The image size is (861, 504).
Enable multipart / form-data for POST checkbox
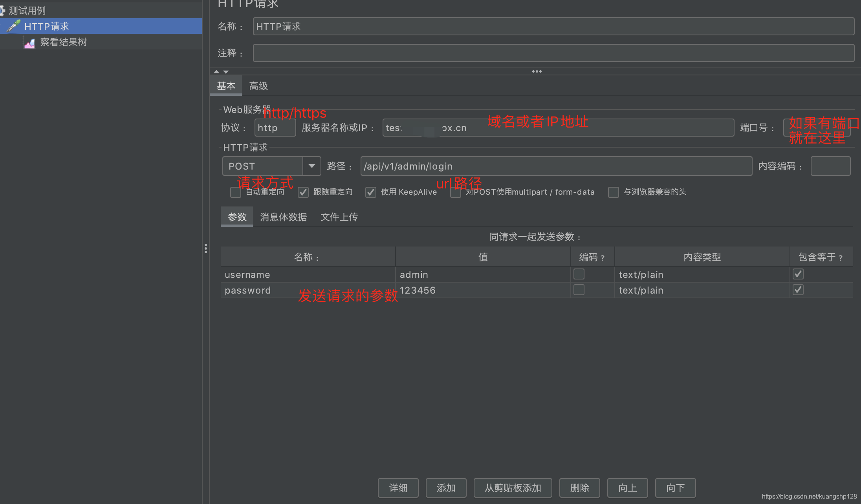click(456, 192)
